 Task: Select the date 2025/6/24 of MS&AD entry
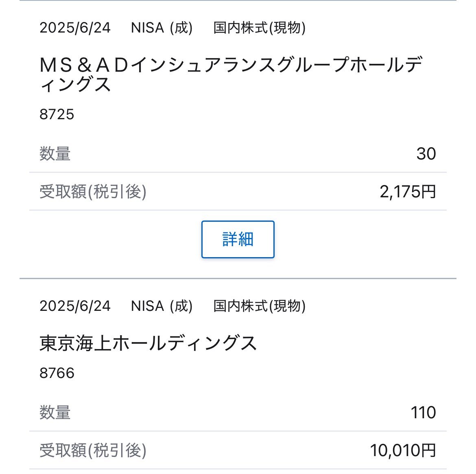point(75,28)
